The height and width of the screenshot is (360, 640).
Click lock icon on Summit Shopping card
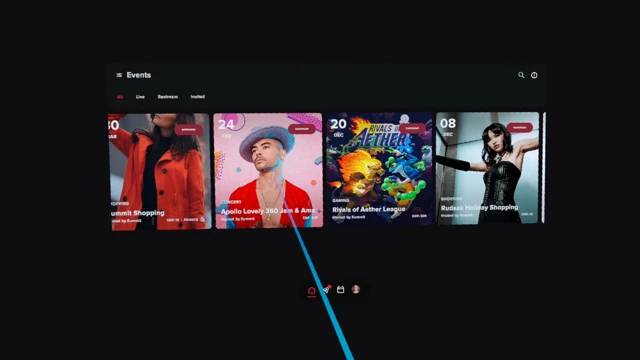coord(202,219)
